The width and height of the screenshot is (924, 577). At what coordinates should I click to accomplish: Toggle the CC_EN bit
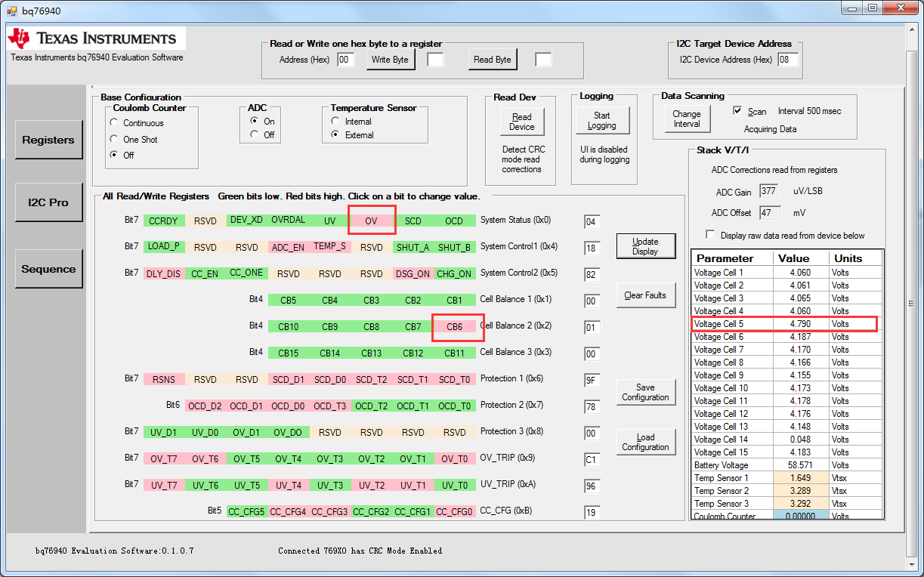pos(206,274)
